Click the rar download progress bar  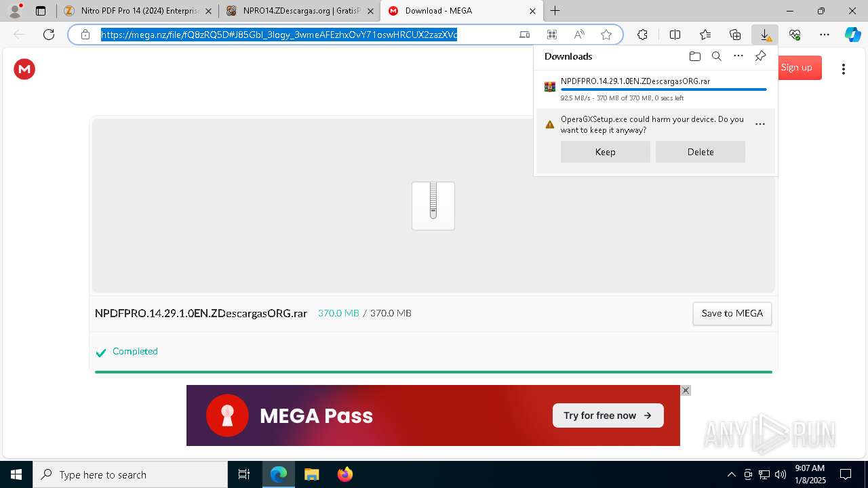pos(663,89)
